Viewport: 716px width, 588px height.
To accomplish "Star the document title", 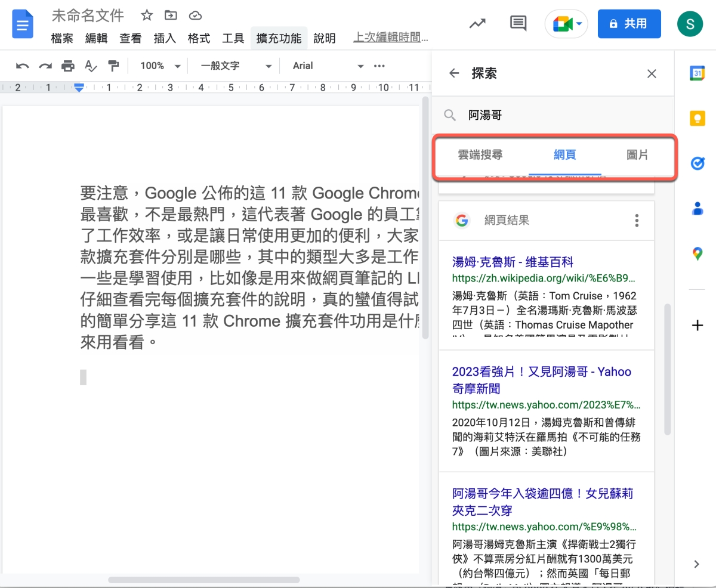I will [147, 16].
